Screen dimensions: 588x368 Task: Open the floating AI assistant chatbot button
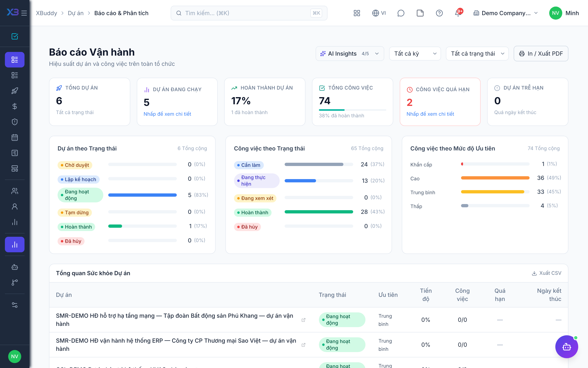click(x=567, y=347)
